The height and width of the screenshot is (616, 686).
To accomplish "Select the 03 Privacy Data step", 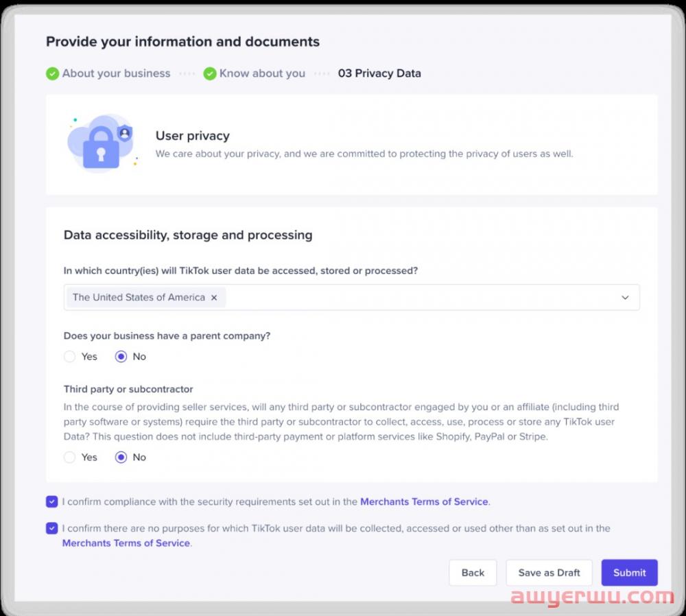I will [x=379, y=73].
